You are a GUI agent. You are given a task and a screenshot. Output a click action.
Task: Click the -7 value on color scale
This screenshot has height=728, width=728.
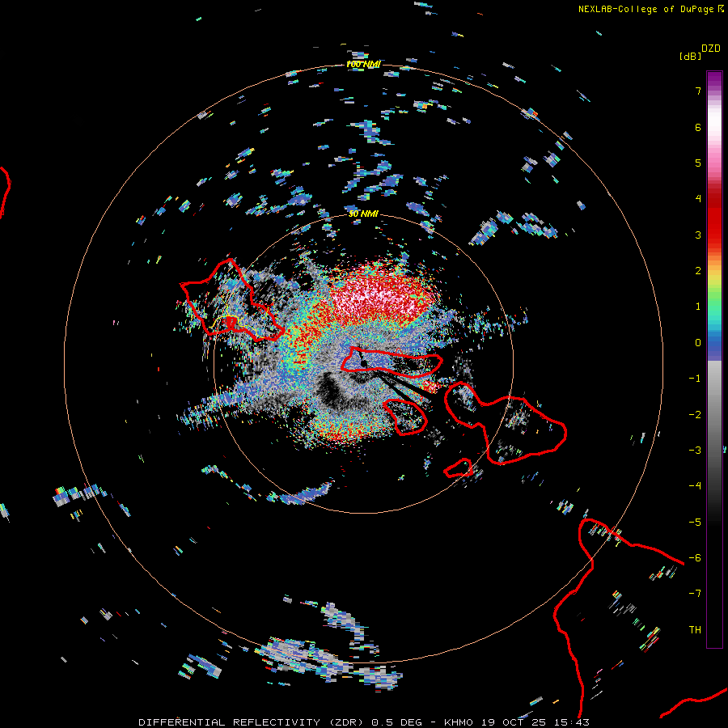695,594
